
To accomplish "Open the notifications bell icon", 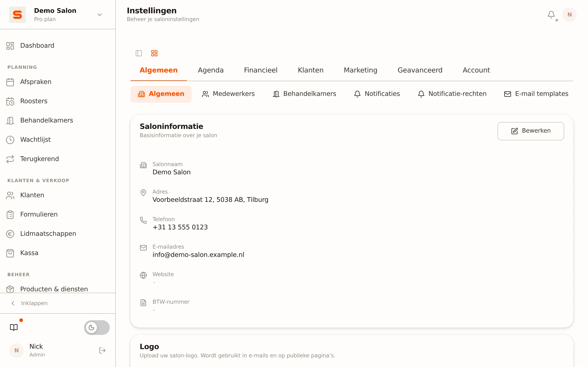I will tap(551, 15).
